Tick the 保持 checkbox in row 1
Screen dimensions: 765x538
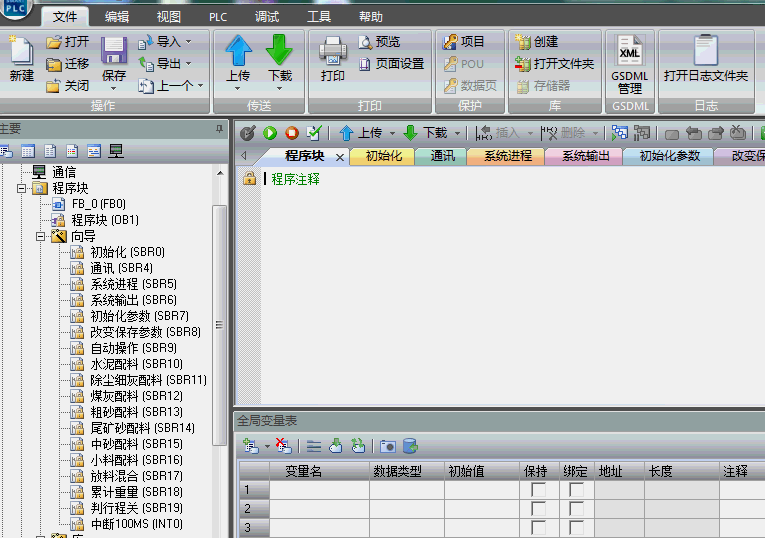pos(538,490)
